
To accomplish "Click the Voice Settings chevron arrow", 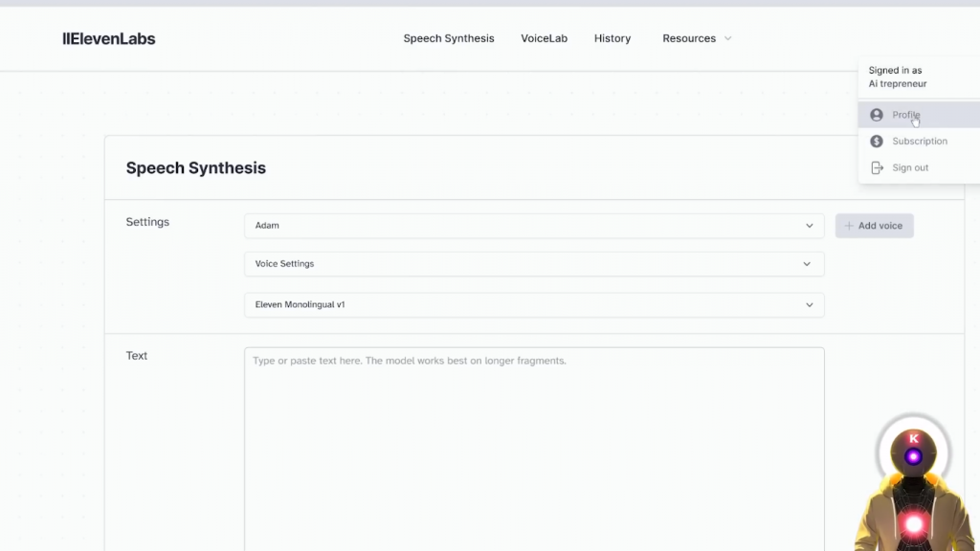I will click(x=807, y=264).
